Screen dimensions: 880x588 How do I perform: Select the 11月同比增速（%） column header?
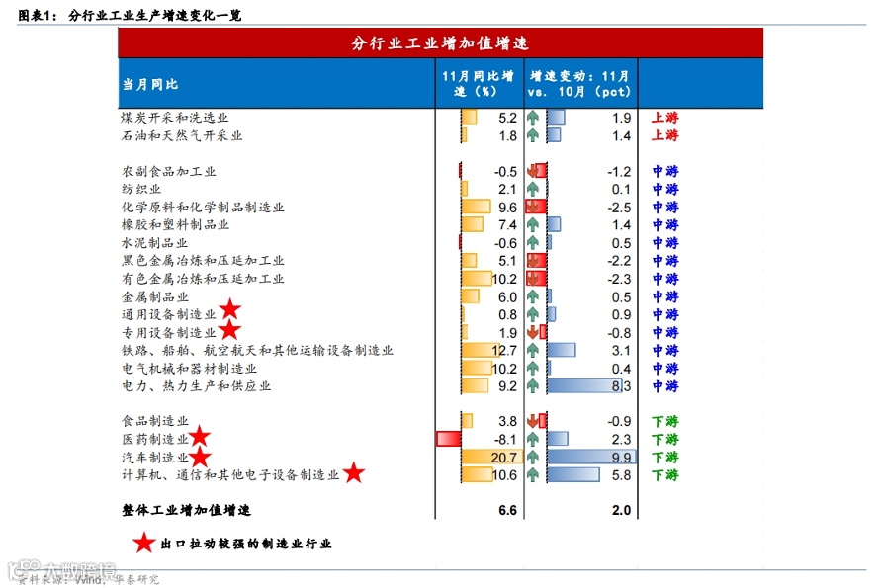coord(480,84)
